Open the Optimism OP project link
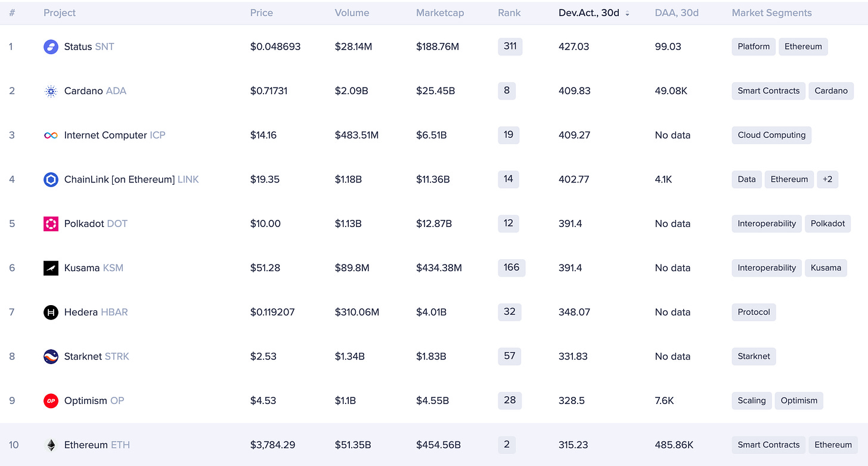Image resolution: width=868 pixels, height=466 pixels. [94, 400]
